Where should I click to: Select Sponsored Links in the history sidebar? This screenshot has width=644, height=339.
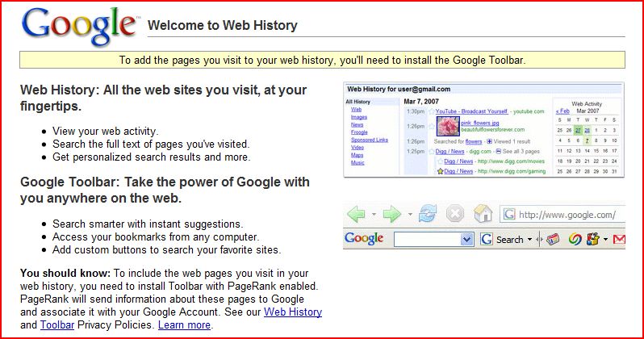(x=370, y=140)
